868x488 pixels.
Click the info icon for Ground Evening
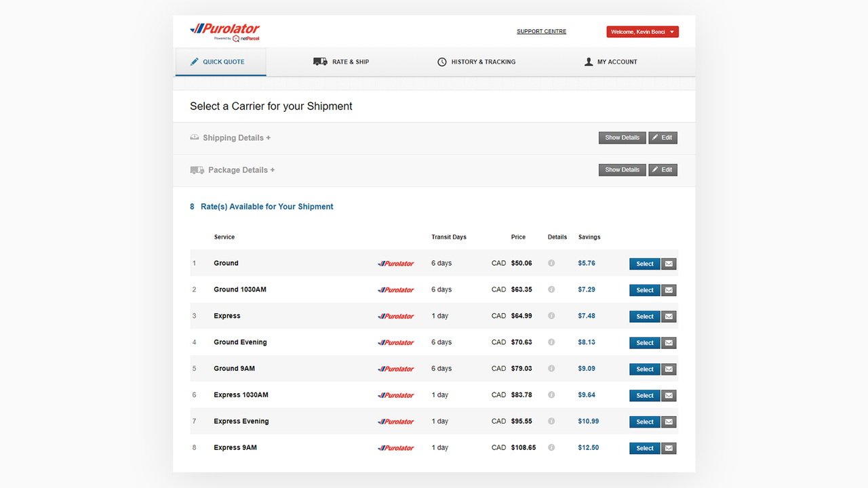[551, 342]
